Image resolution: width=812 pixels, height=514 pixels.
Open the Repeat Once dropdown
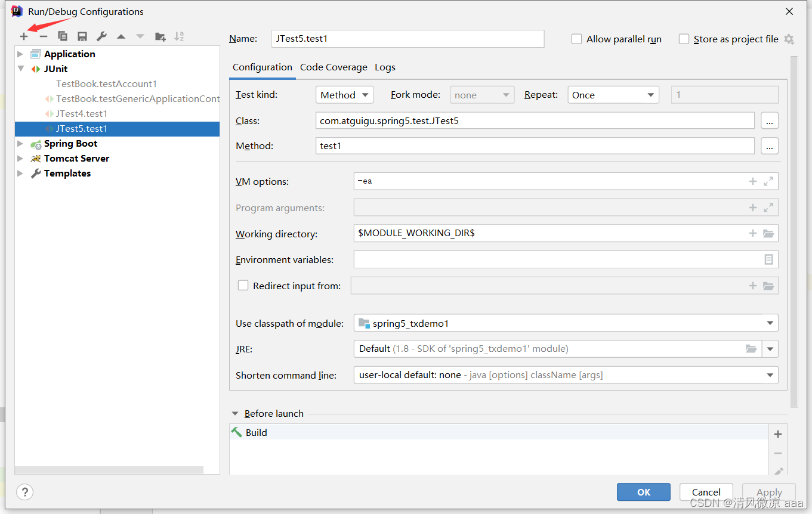click(613, 95)
